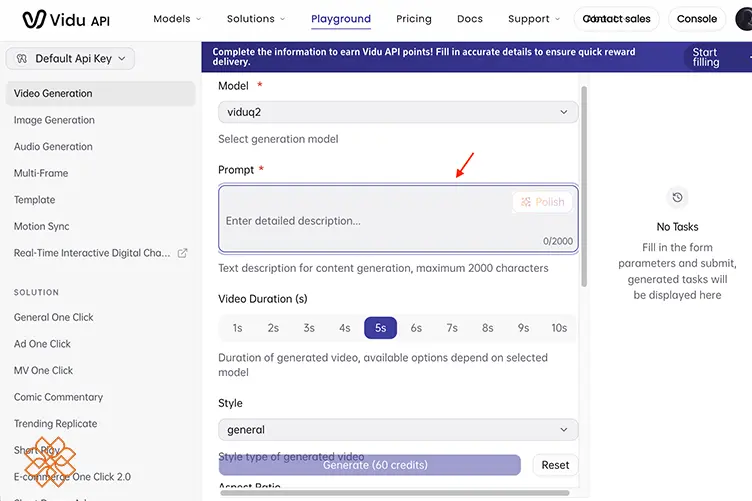Image resolution: width=752 pixels, height=501 pixels.
Task: Click the Contact sales button
Action: pos(617,19)
